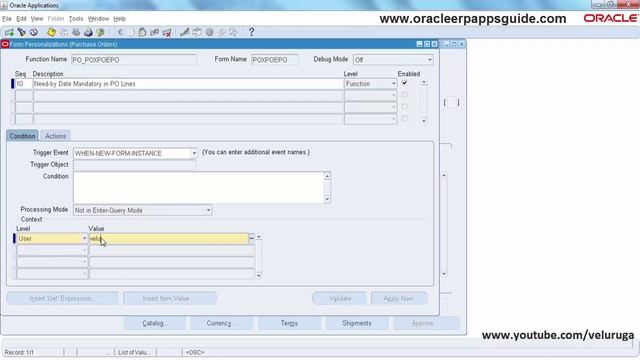Open the Window menu
Image resolution: width=640 pixels, height=360 pixels.
(x=98, y=19)
